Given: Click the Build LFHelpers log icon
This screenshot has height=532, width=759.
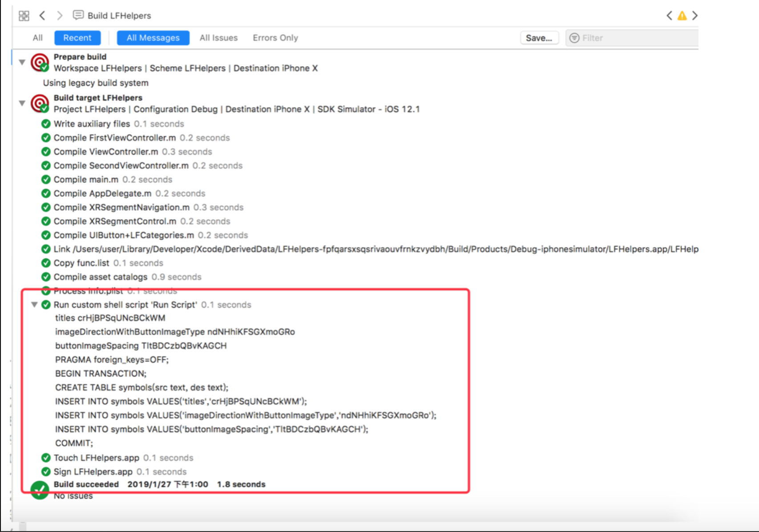Looking at the screenshot, I should [x=78, y=15].
